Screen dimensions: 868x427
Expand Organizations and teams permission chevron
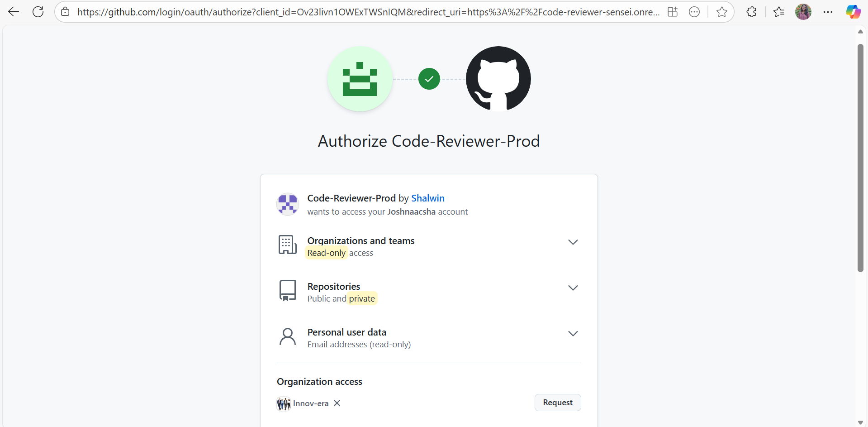point(573,242)
